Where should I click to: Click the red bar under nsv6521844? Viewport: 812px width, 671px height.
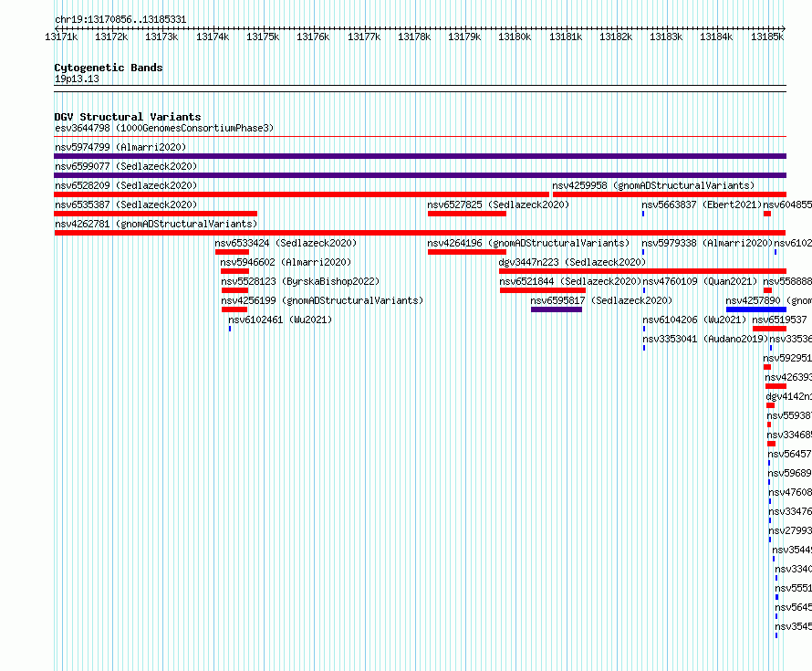[x=543, y=290]
